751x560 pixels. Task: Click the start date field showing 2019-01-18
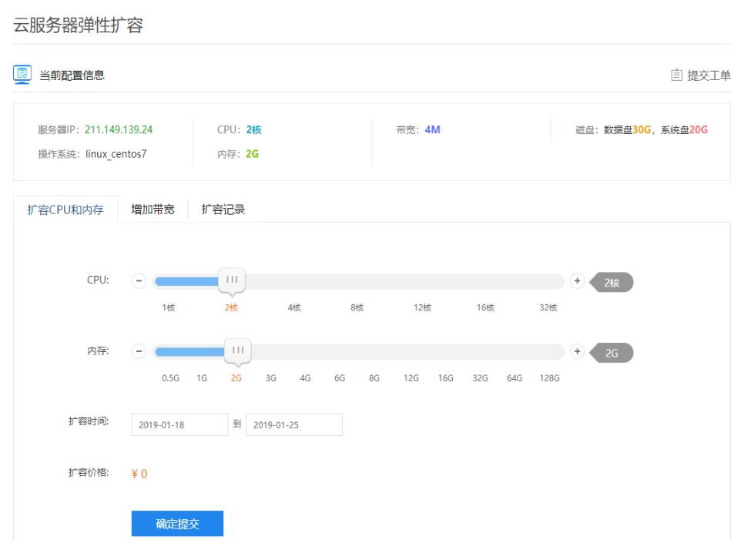pos(179,424)
